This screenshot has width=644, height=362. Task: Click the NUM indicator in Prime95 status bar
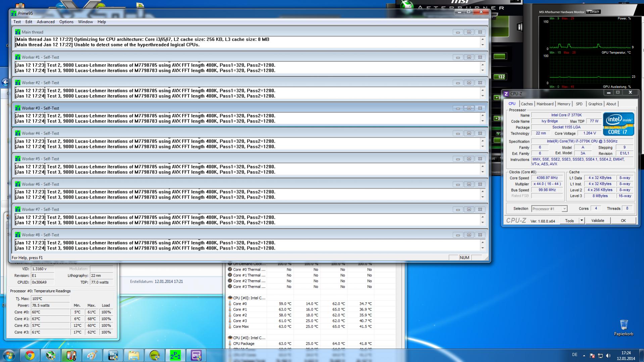click(x=464, y=258)
